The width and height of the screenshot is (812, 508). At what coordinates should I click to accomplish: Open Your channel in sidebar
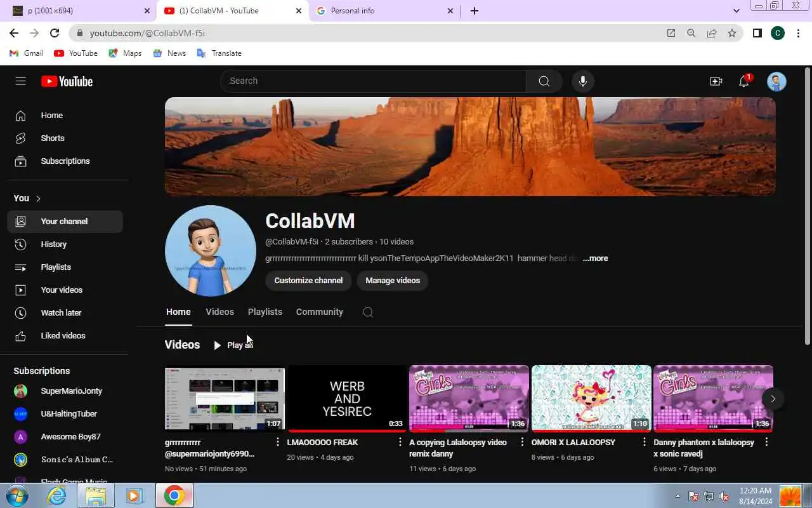point(65,222)
